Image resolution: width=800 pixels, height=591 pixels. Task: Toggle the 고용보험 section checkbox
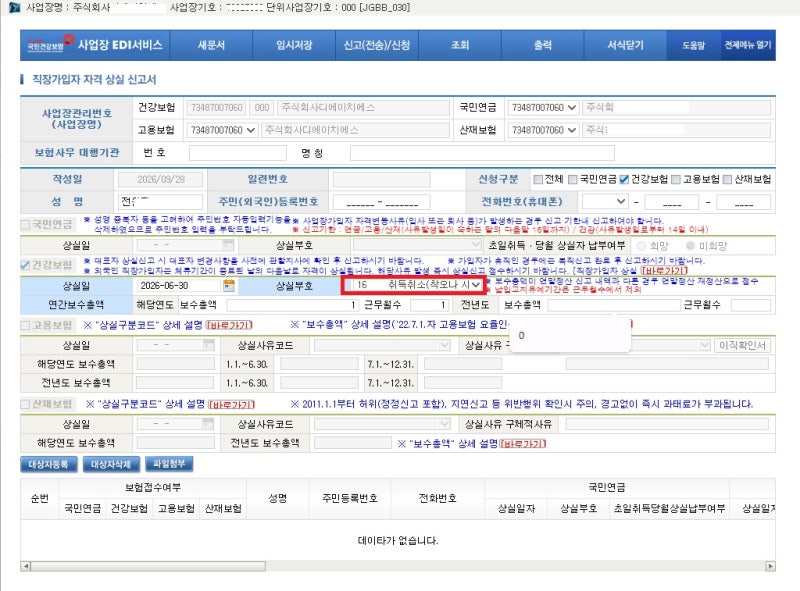[x=25, y=325]
